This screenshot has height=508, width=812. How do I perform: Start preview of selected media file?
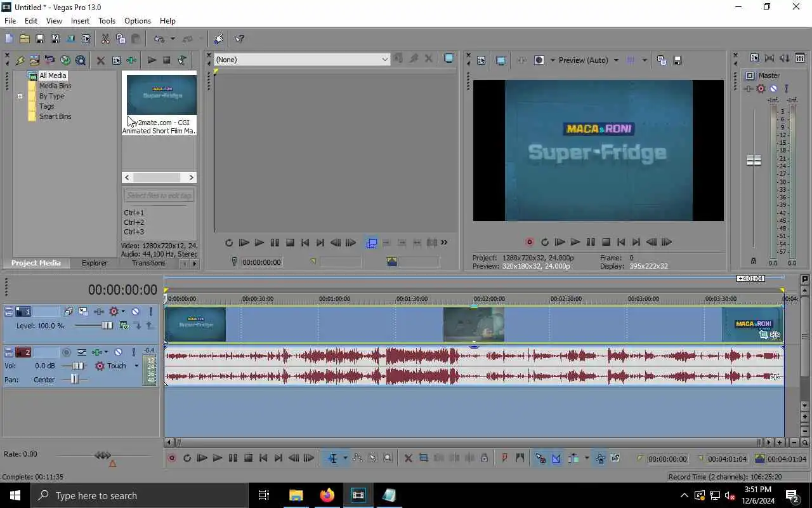(x=152, y=60)
